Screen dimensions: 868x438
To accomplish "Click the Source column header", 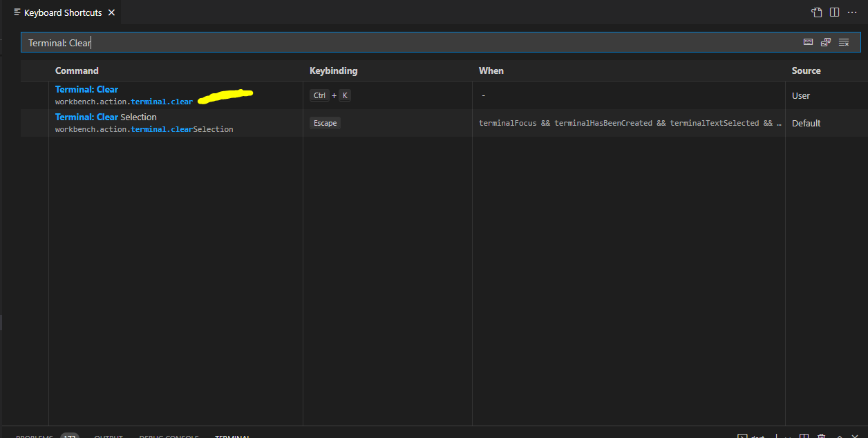I will (x=806, y=70).
